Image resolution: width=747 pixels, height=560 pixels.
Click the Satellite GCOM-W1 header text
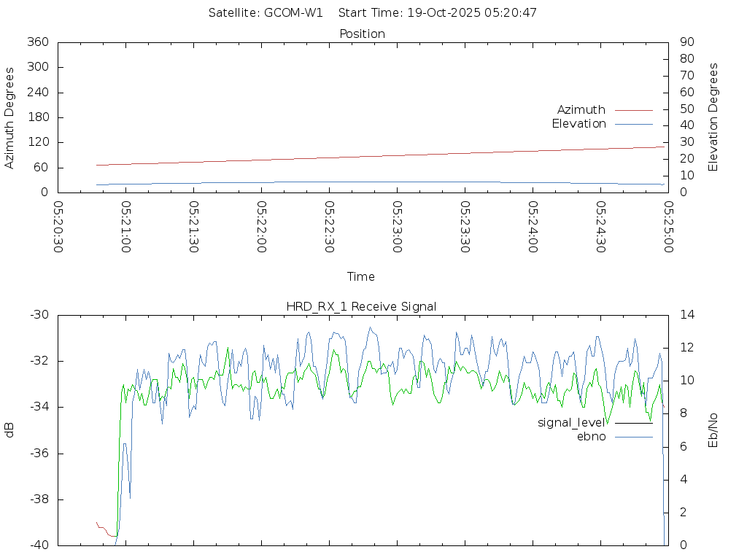point(266,12)
